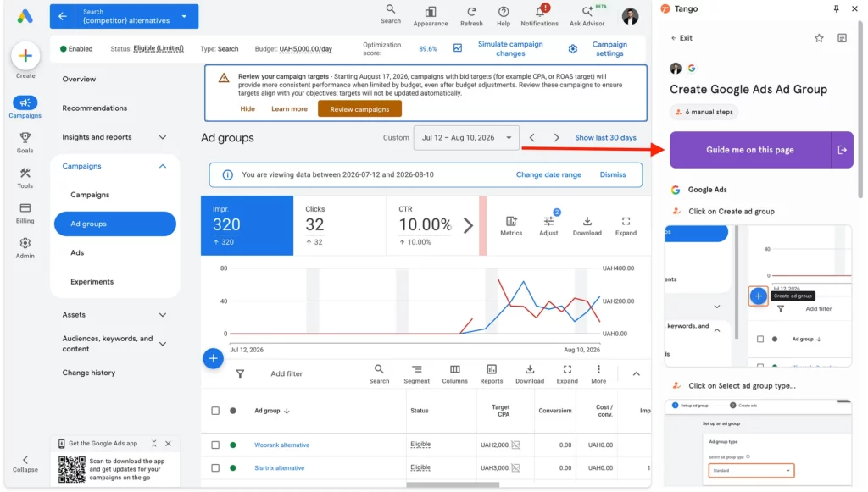The image size is (868, 492).
Task: Click the Create plus button in sidebar
Action: click(25, 56)
